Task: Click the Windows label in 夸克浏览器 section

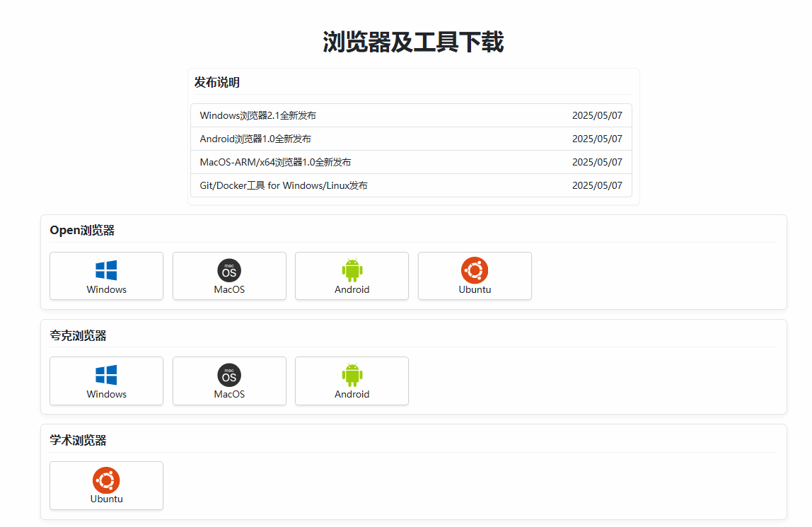Action: (106, 394)
